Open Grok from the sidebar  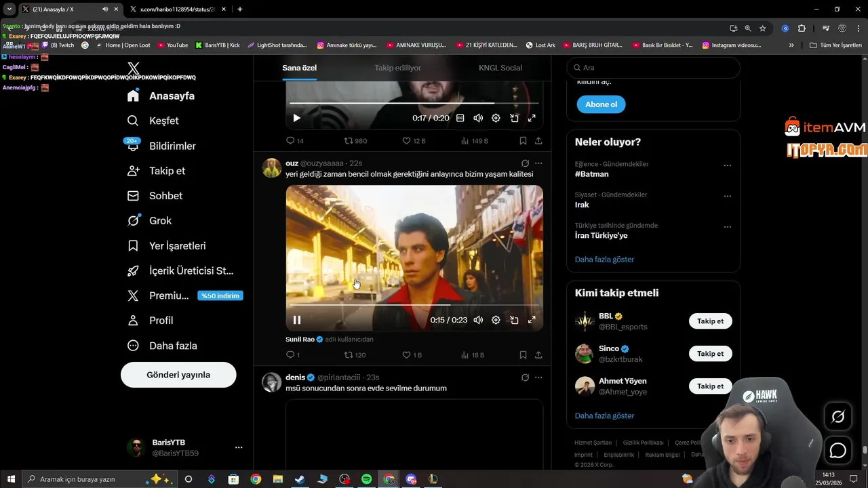click(x=150, y=221)
